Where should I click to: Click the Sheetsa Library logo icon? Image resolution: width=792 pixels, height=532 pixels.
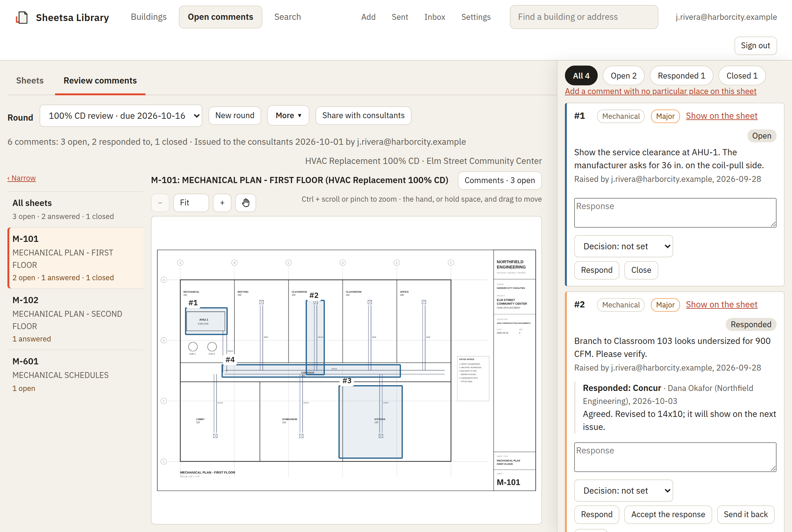click(22, 17)
